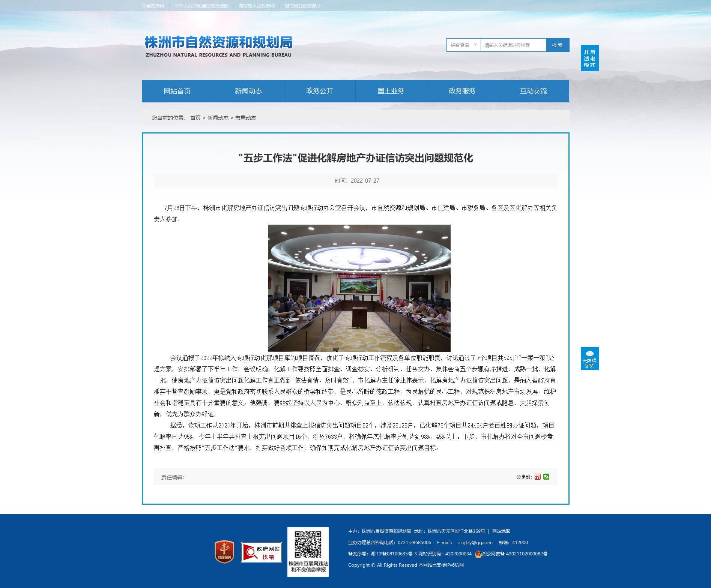Open the 网站地图 footer link

tap(501, 531)
